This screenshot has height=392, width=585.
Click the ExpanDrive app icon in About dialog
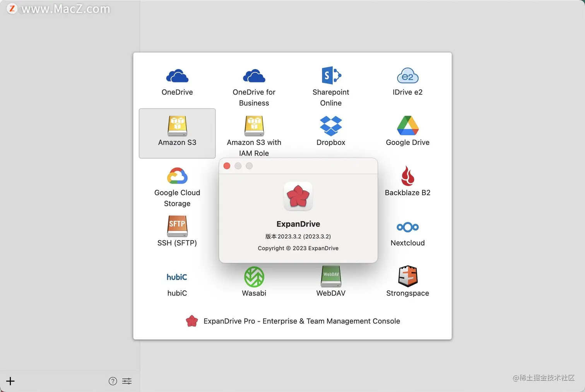(x=298, y=196)
